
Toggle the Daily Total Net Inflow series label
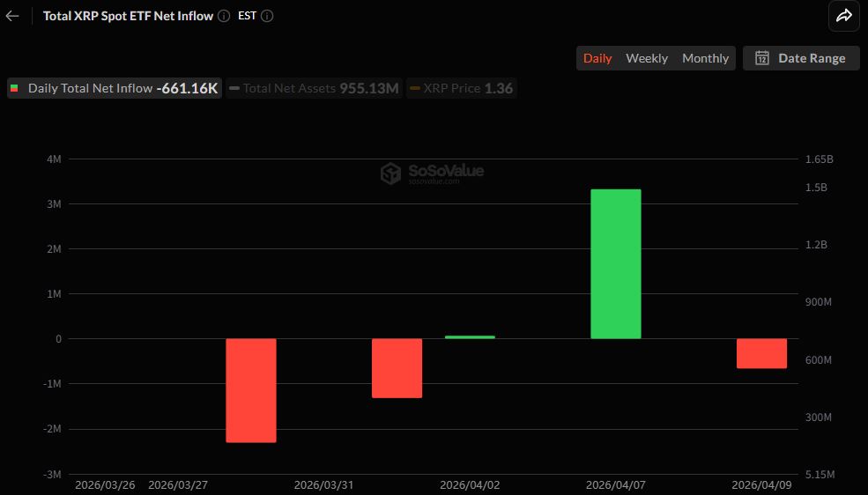pos(90,88)
